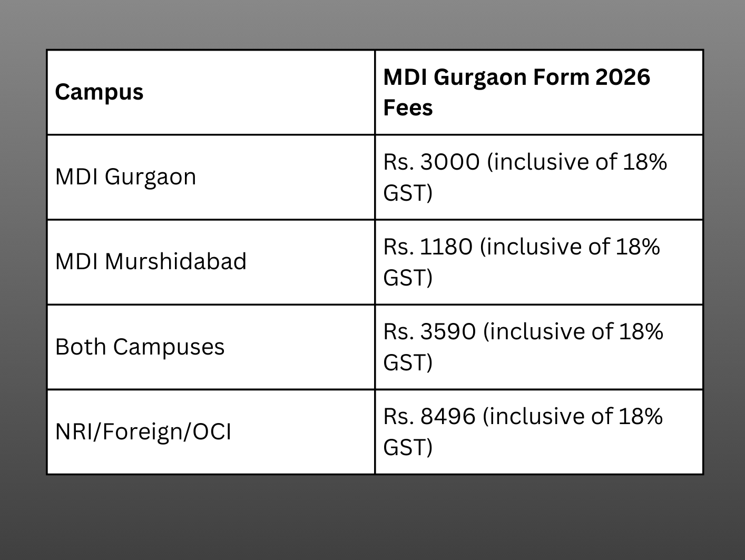Select the Both Campuses cell
745x560 pixels.
[x=140, y=347]
